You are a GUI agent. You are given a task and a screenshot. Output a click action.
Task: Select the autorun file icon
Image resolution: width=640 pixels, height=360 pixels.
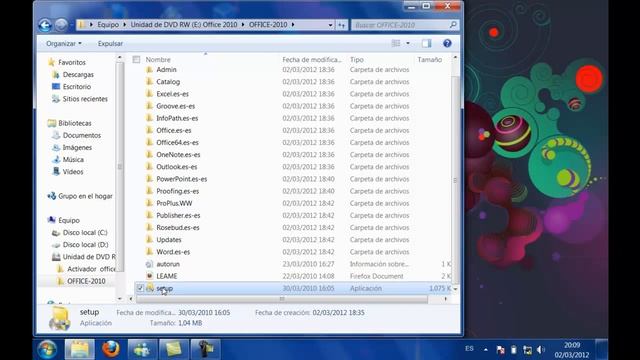[149, 264]
